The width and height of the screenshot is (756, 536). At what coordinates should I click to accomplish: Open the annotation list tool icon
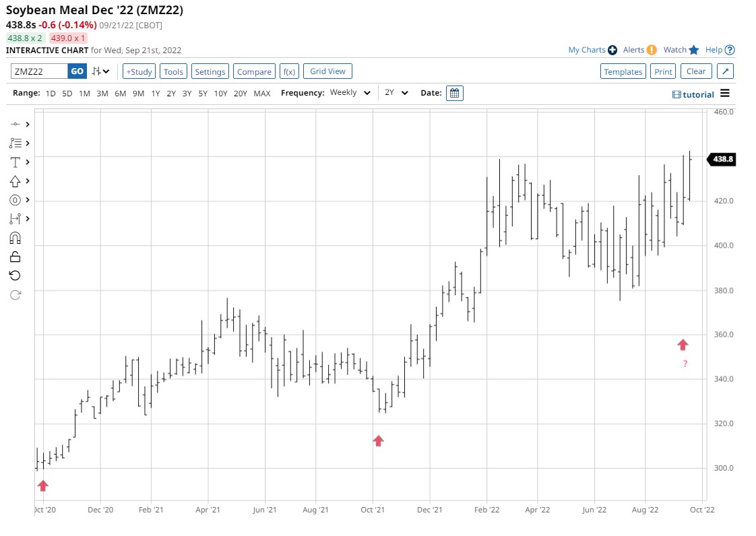(15, 143)
